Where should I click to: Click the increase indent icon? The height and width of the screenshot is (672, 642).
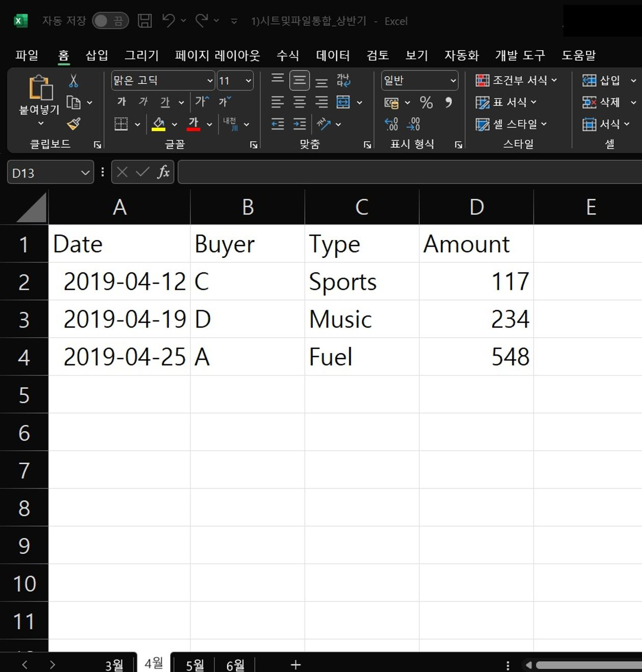click(300, 124)
